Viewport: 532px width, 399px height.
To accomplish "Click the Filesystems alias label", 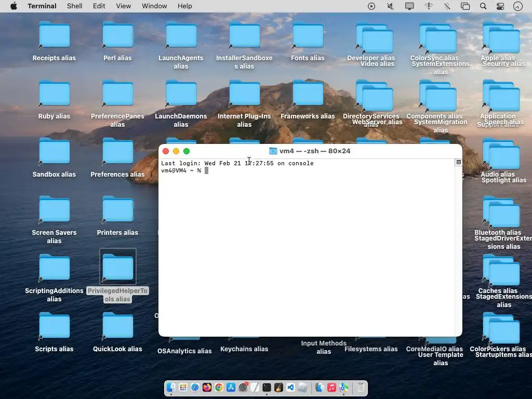I will tap(371, 349).
